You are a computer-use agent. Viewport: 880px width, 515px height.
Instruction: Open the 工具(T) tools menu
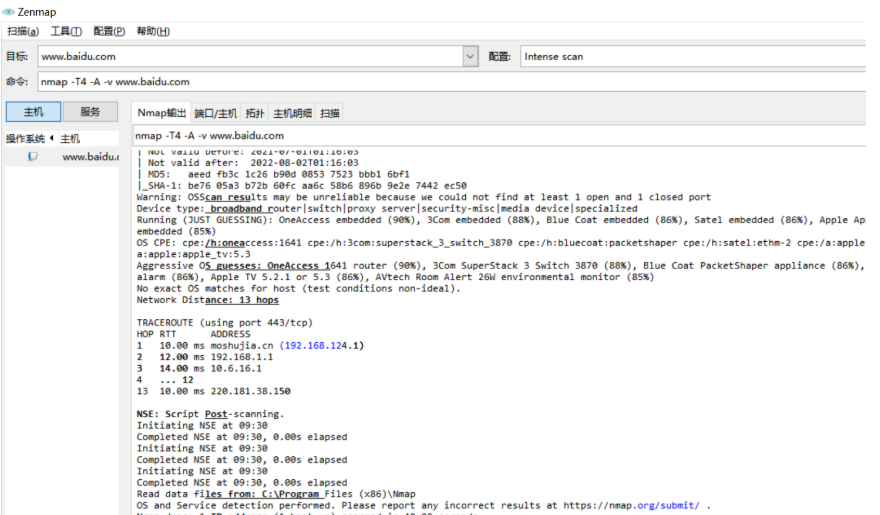66,31
